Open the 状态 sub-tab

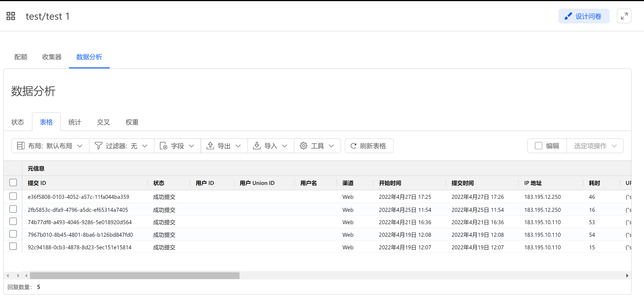click(x=18, y=122)
